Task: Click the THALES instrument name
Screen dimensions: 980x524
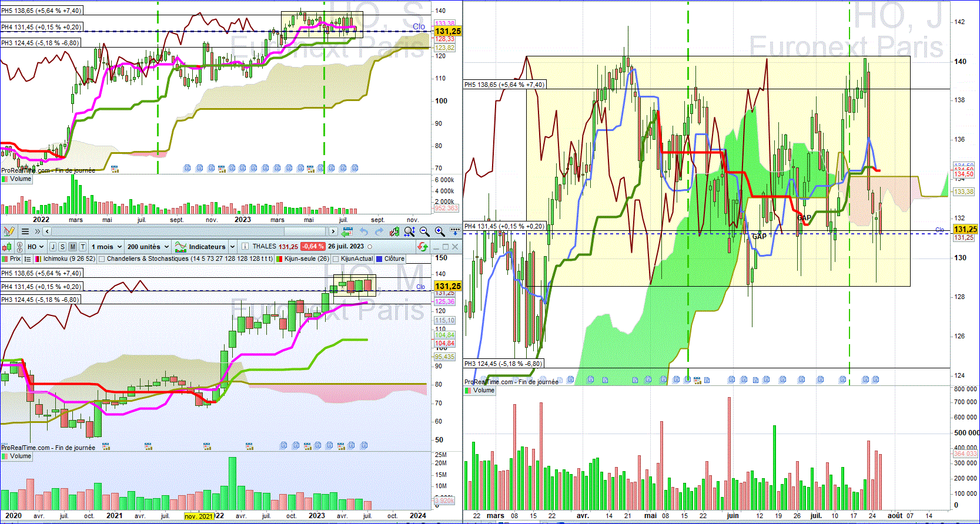Action: 265,247
